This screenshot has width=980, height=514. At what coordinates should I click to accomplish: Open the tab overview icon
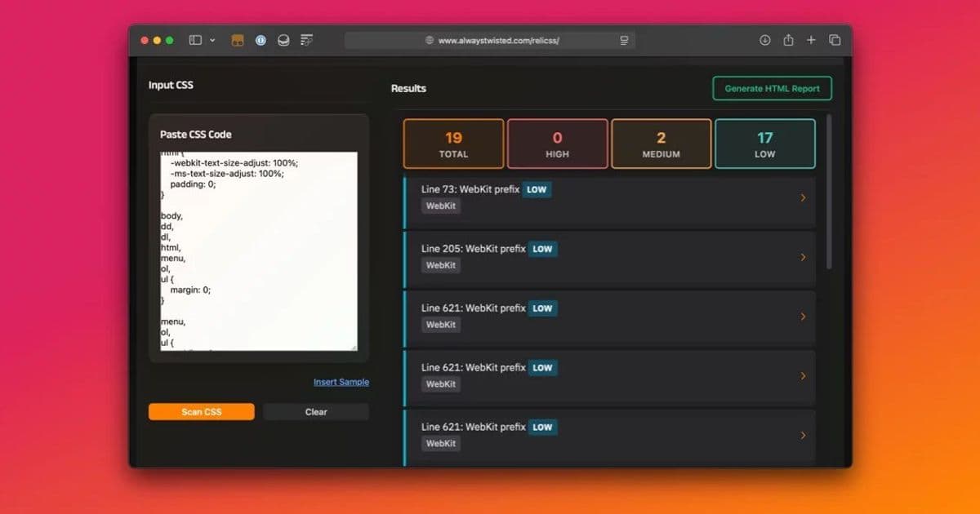tap(834, 39)
